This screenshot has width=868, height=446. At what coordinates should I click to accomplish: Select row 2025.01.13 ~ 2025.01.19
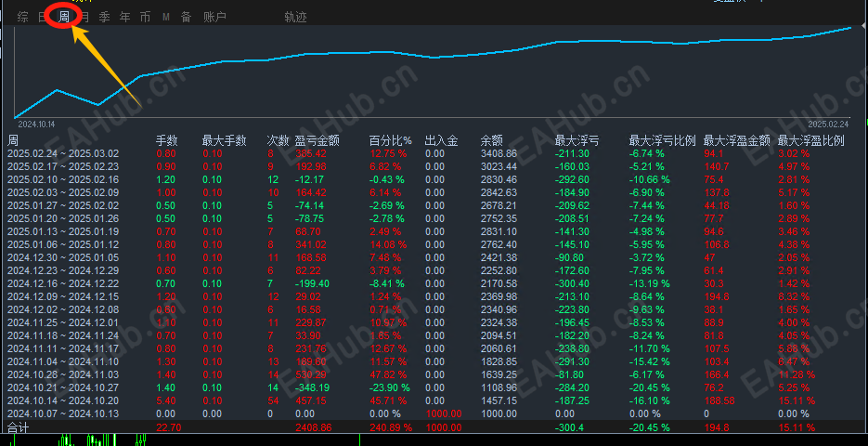coord(434,231)
